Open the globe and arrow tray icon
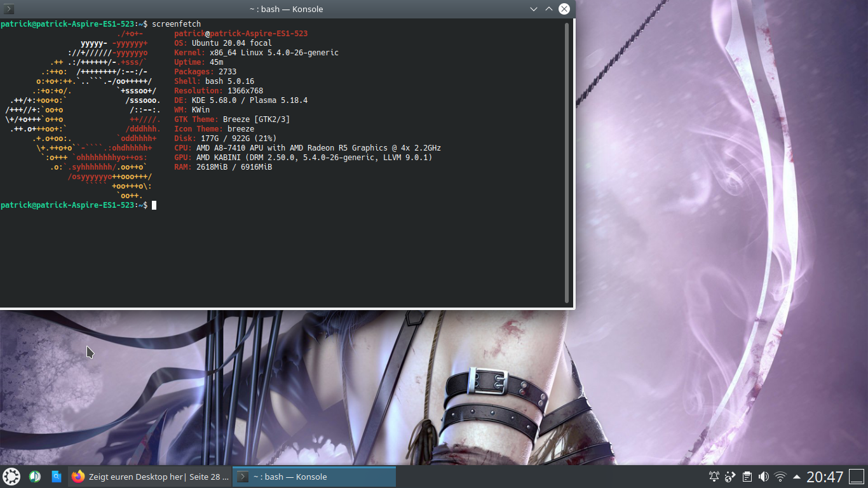 pyautogui.click(x=731, y=477)
